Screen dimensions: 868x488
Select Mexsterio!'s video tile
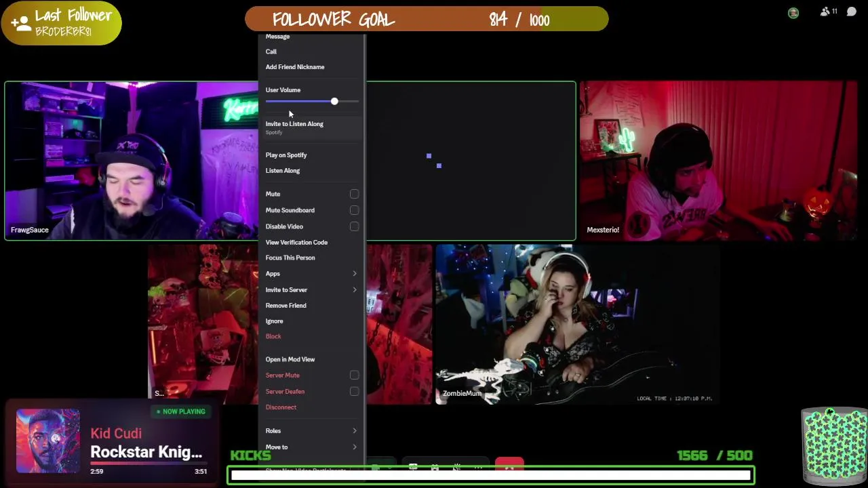[x=719, y=161]
